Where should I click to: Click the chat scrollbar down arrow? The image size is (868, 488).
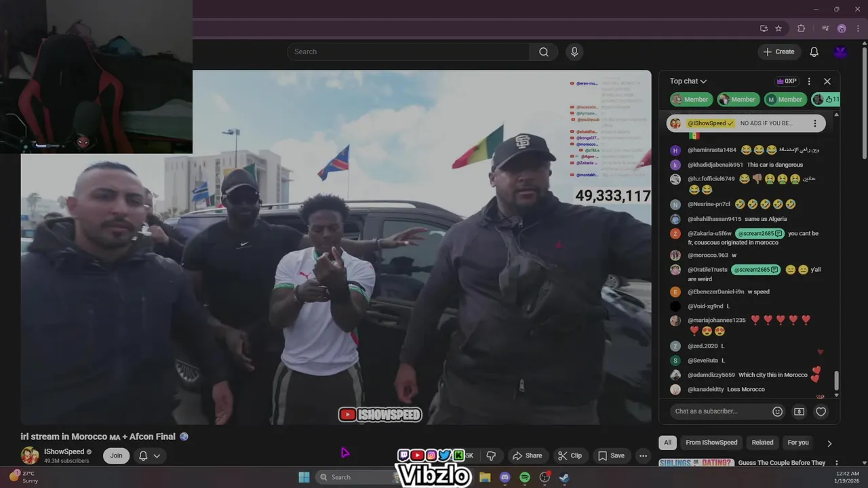(836, 395)
